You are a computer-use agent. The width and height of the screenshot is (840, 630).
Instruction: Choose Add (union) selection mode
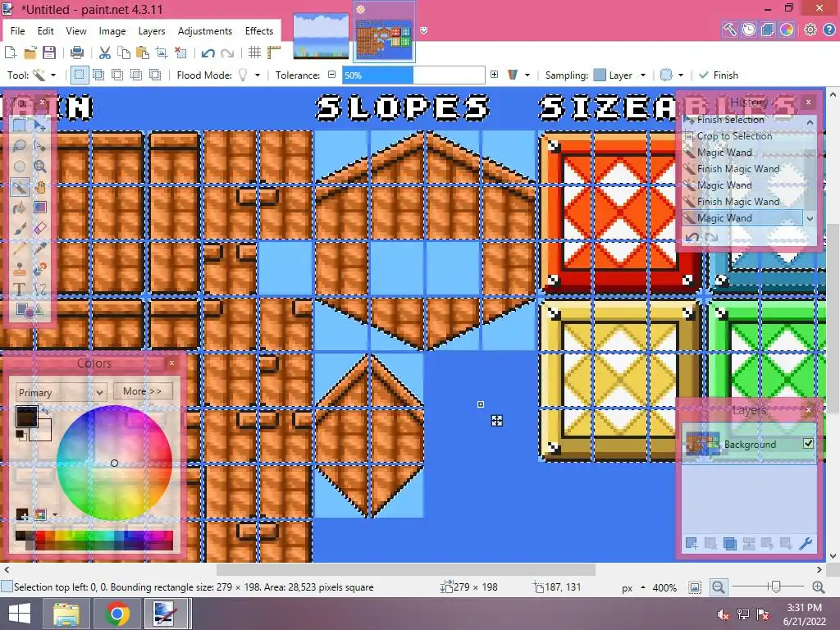click(x=98, y=75)
